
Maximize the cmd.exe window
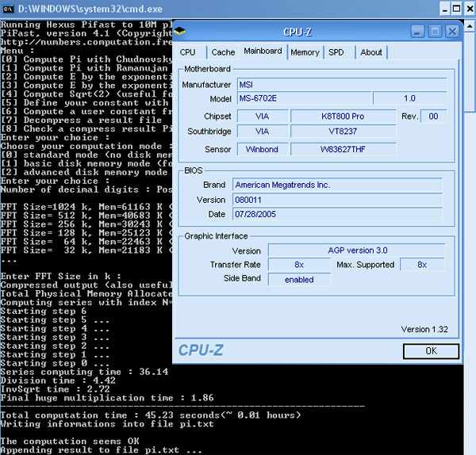457,9
